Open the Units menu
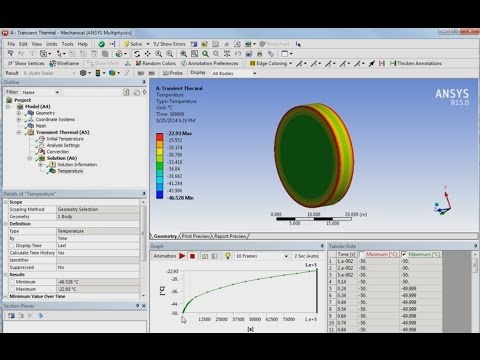The width and height of the screenshot is (480, 360). pos(52,44)
